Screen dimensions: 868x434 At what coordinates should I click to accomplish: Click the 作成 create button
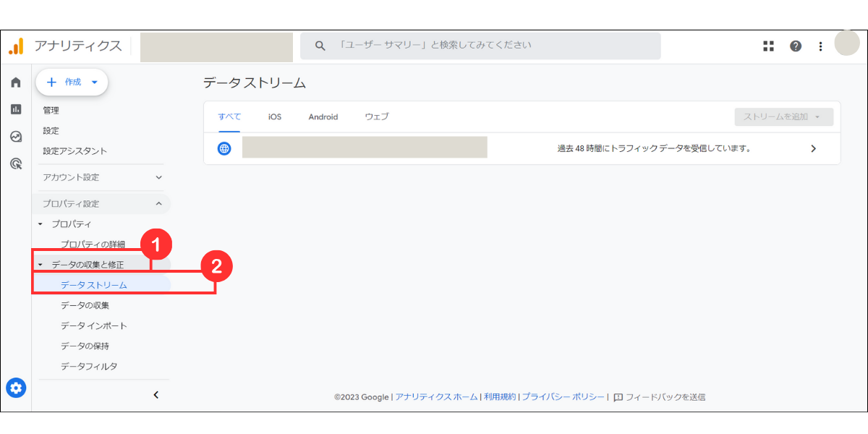pyautogui.click(x=72, y=82)
